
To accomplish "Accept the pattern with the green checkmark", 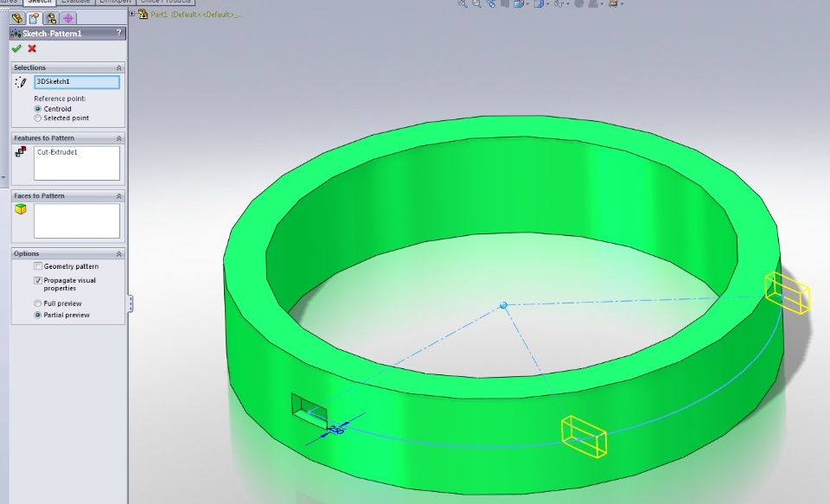I will 16,48.
